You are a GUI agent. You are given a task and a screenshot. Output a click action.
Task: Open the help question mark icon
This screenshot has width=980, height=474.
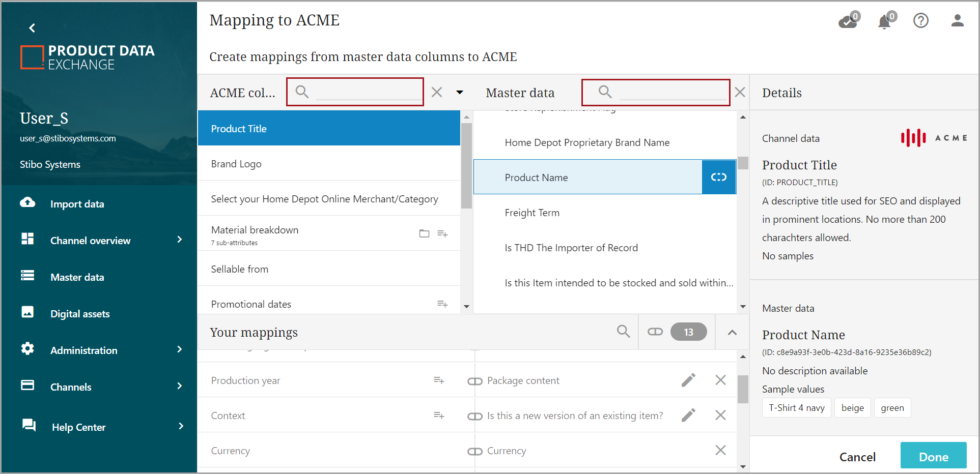tap(920, 21)
